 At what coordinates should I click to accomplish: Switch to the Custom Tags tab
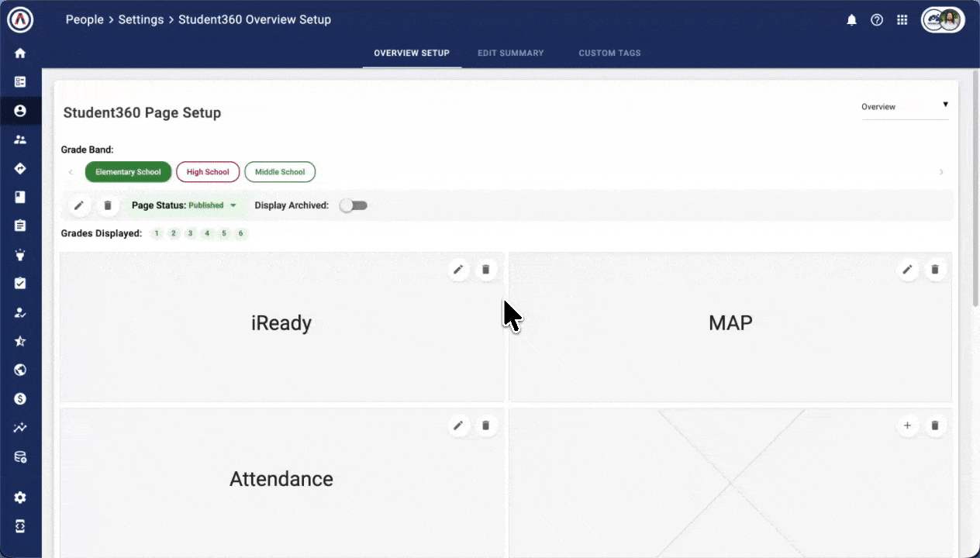[609, 53]
